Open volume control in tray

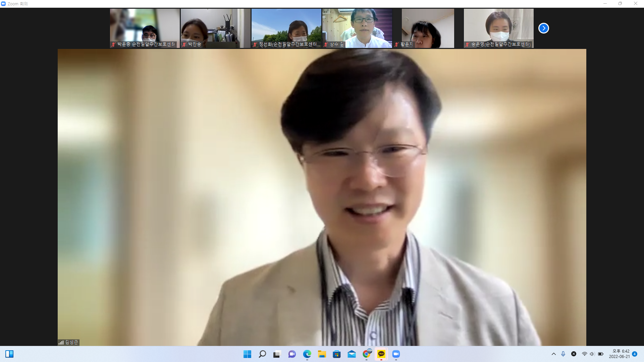[x=592, y=354]
